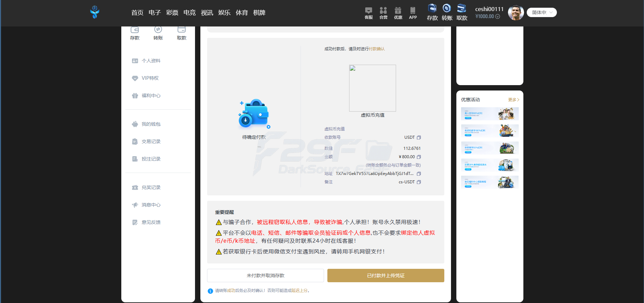Screen dimensions: 644x303
Task: Open 意见反馈 in sidebar
Action: pos(146,222)
